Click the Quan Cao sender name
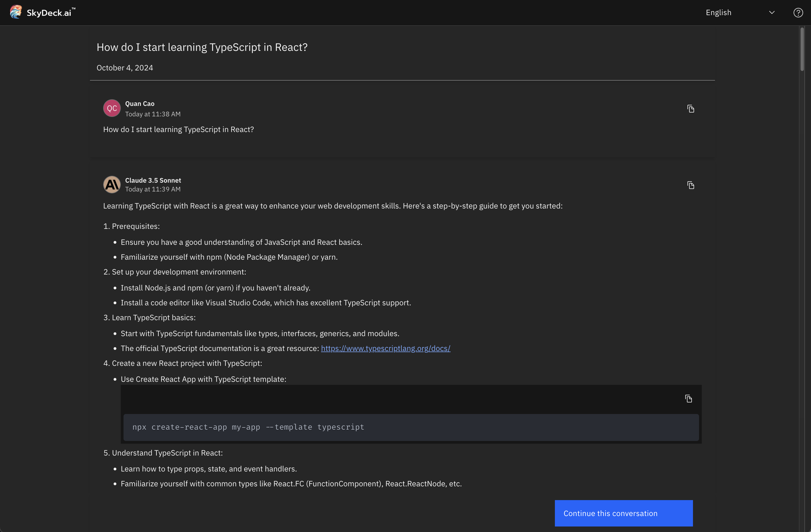 pos(140,104)
